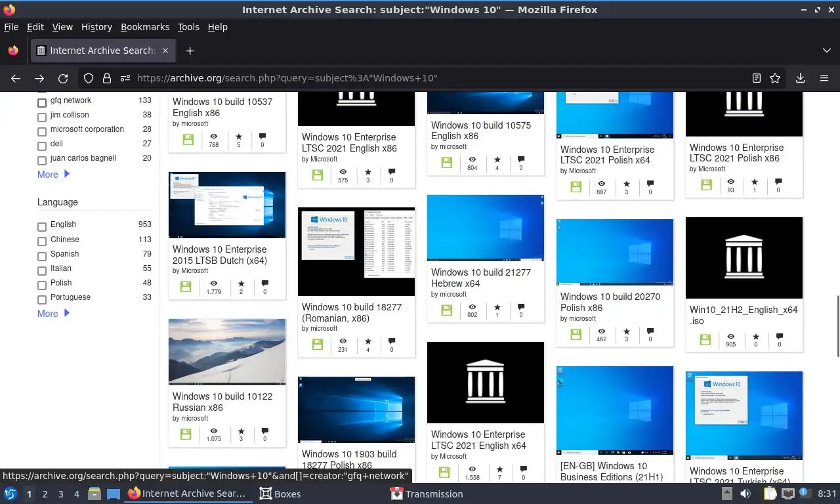Click the reviews bubble for LTSC 2021 Polish x64
The height and width of the screenshot is (504, 840).
tap(650, 184)
